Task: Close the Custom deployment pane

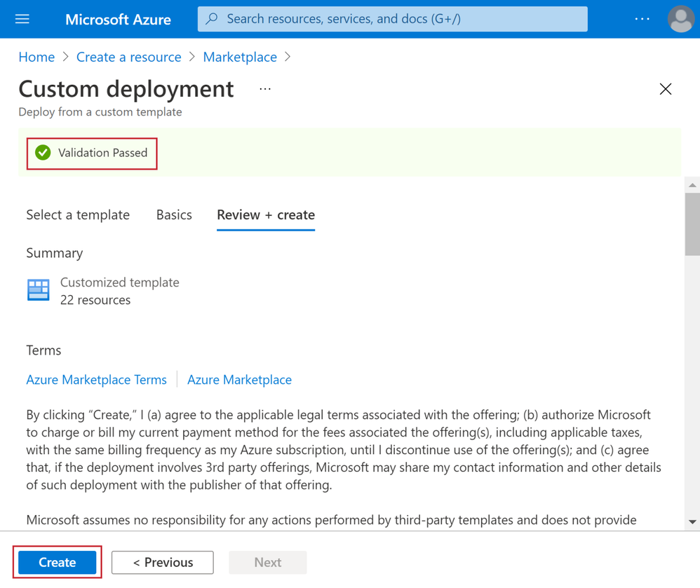Action: tap(665, 89)
